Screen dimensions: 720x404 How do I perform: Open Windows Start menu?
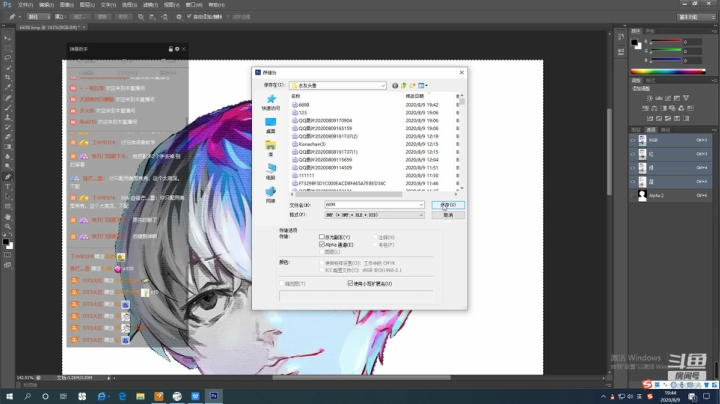(x=9, y=396)
